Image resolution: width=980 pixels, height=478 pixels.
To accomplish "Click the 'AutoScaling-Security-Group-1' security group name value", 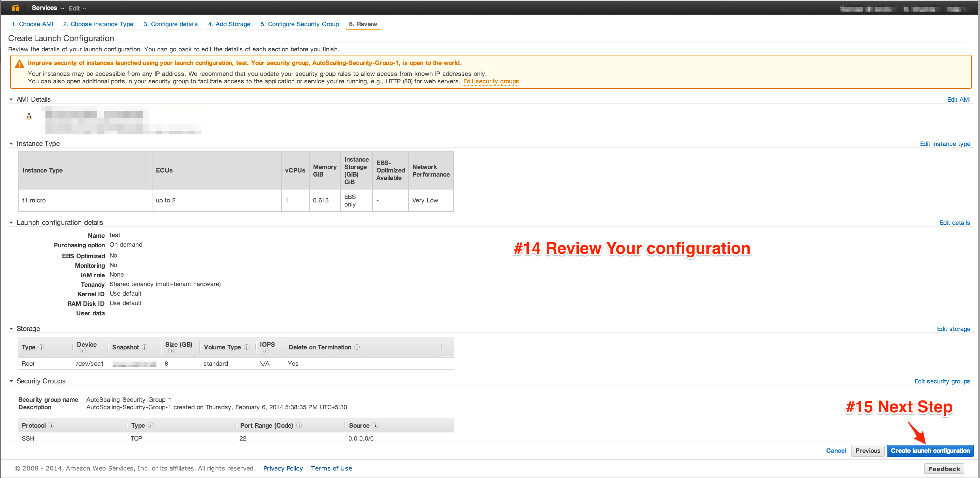I will pos(129,400).
